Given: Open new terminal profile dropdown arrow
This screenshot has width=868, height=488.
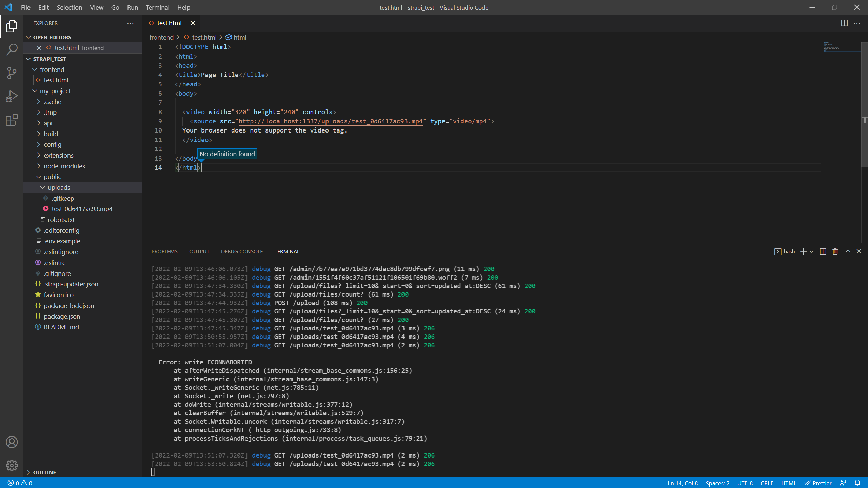Looking at the screenshot, I should coord(811,251).
